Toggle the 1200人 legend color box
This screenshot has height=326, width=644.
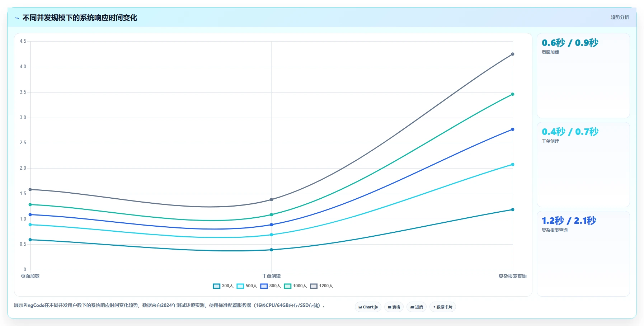click(x=314, y=286)
